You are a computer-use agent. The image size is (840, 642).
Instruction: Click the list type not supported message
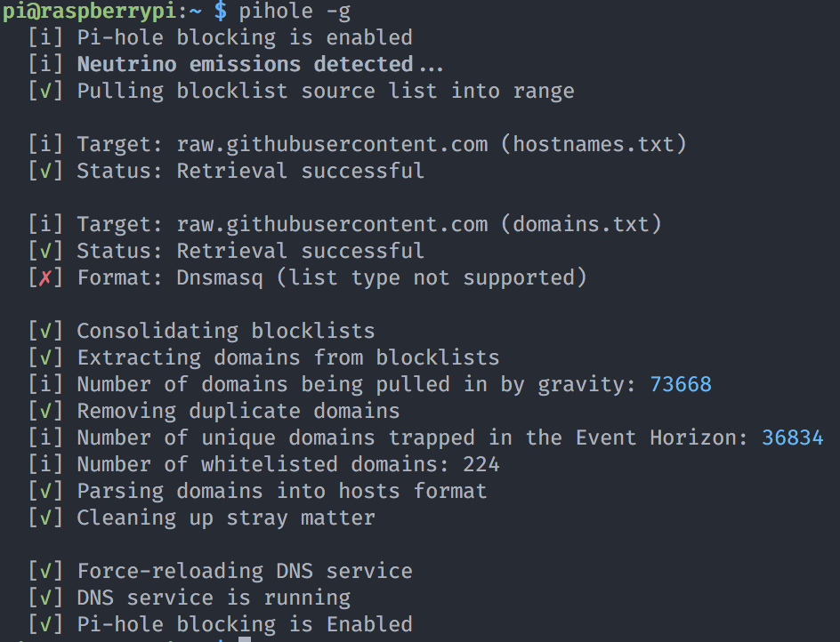click(432, 277)
